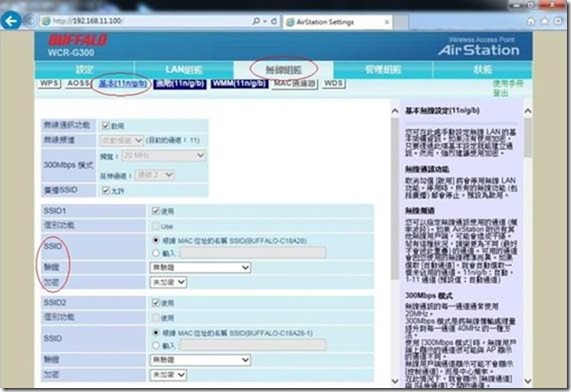The height and width of the screenshot is (392, 571).
Task: Click the SSID1 輸入 text field
Action: point(253,253)
